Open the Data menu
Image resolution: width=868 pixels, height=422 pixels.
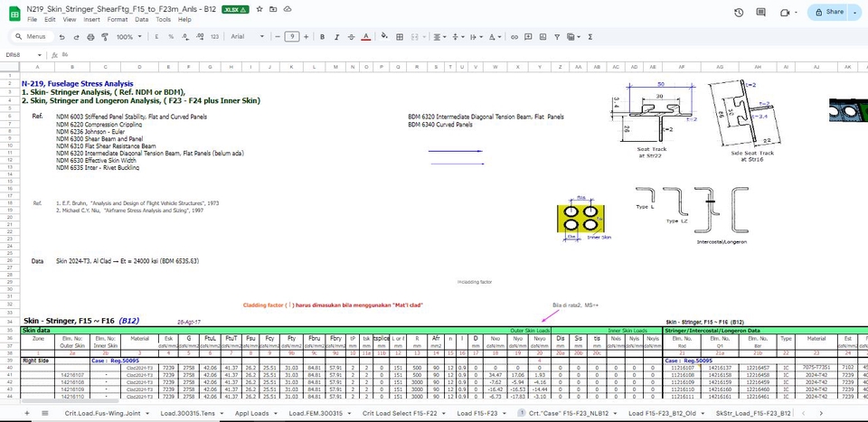click(142, 19)
